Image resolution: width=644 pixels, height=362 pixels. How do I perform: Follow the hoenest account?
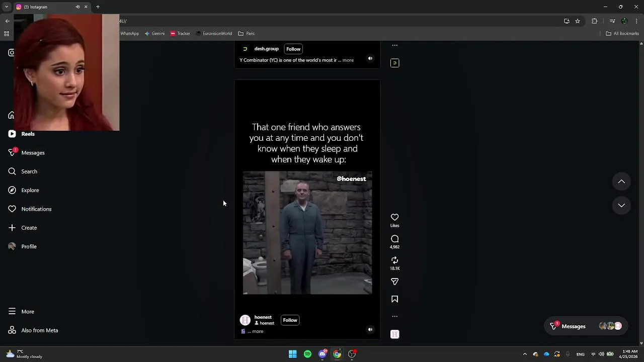(290, 320)
